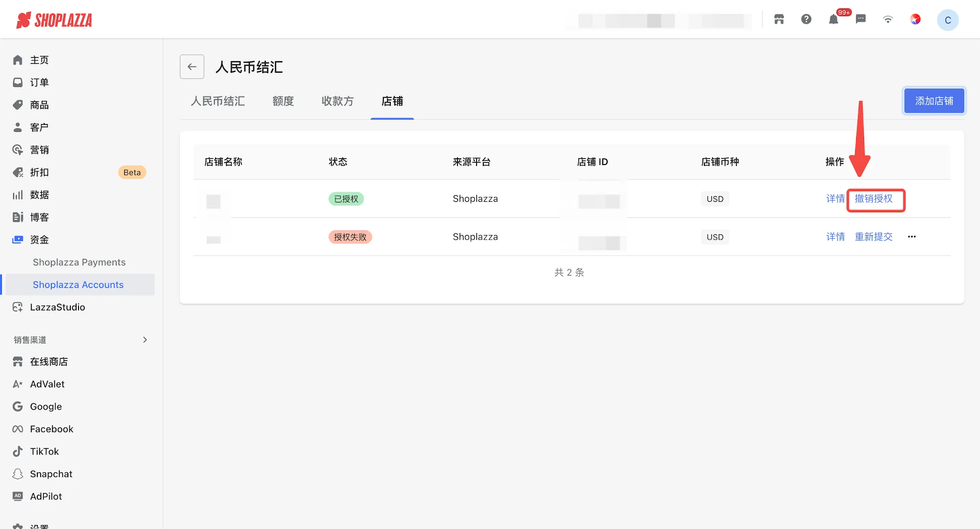The height and width of the screenshot is (529, 980).
Task: Open 博客 blog icon
Action: 18,217
